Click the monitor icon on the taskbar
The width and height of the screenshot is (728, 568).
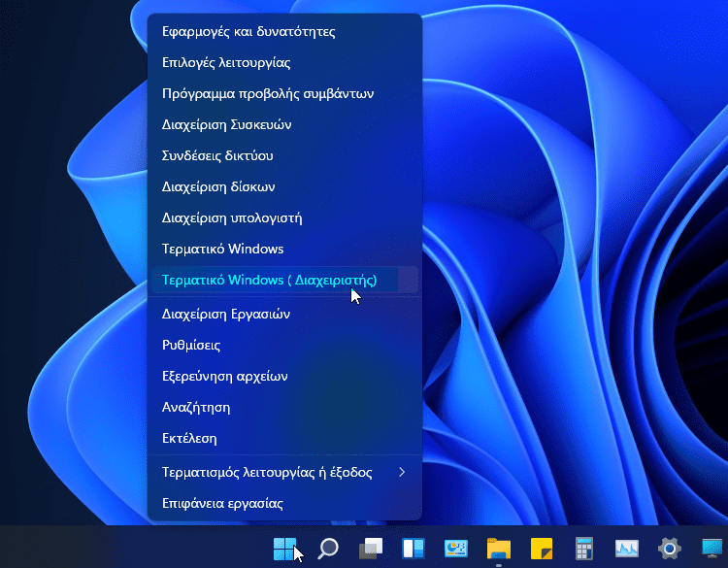click(712, 549)
